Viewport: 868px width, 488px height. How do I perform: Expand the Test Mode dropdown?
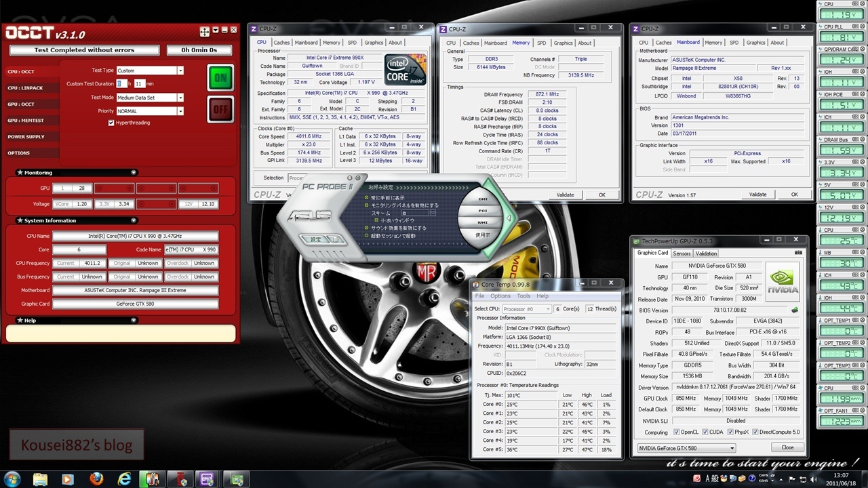coord(180,98)
